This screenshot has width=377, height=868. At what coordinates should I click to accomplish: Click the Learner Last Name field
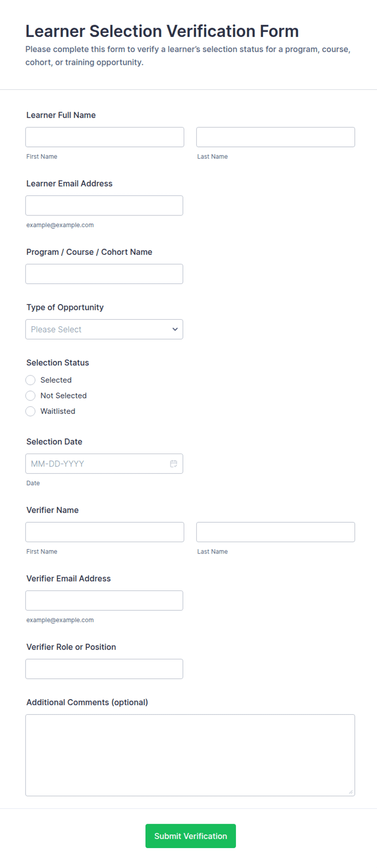point(276,137)
